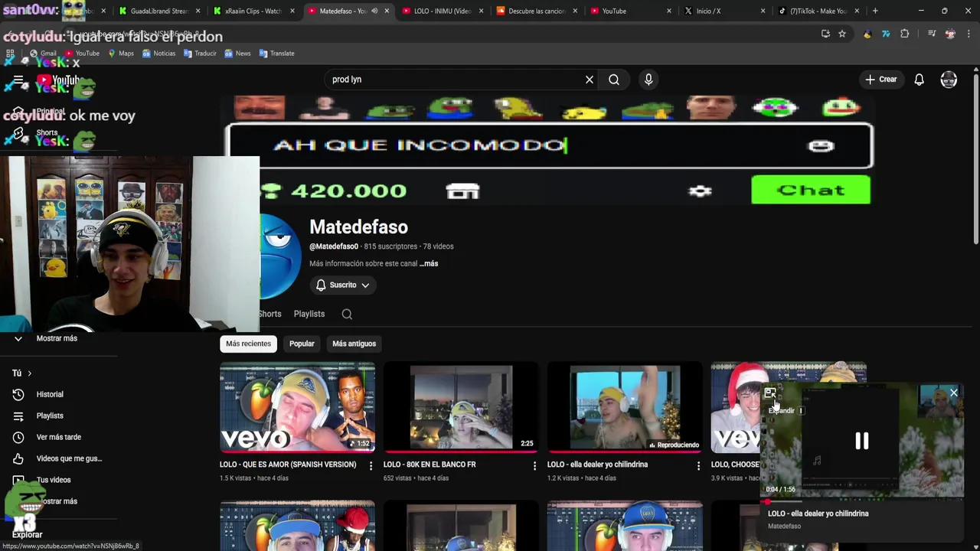Screen dimensions: 980x551
Task: Open Maps bookmark
Action: pos(121,54)
